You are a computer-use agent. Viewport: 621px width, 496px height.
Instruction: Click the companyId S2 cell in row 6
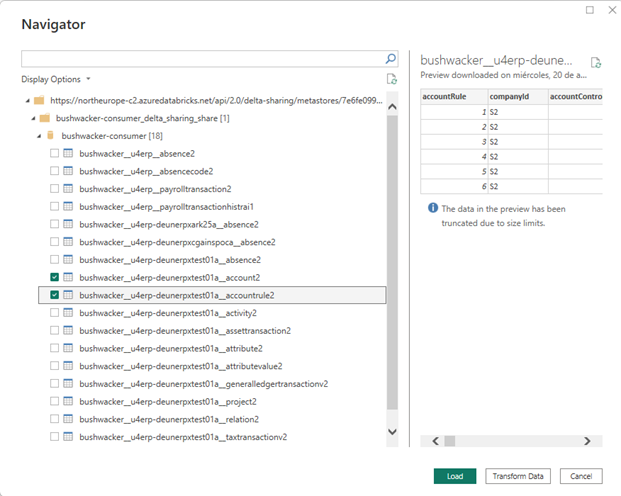pyautogui.click(x=518, y=186)
